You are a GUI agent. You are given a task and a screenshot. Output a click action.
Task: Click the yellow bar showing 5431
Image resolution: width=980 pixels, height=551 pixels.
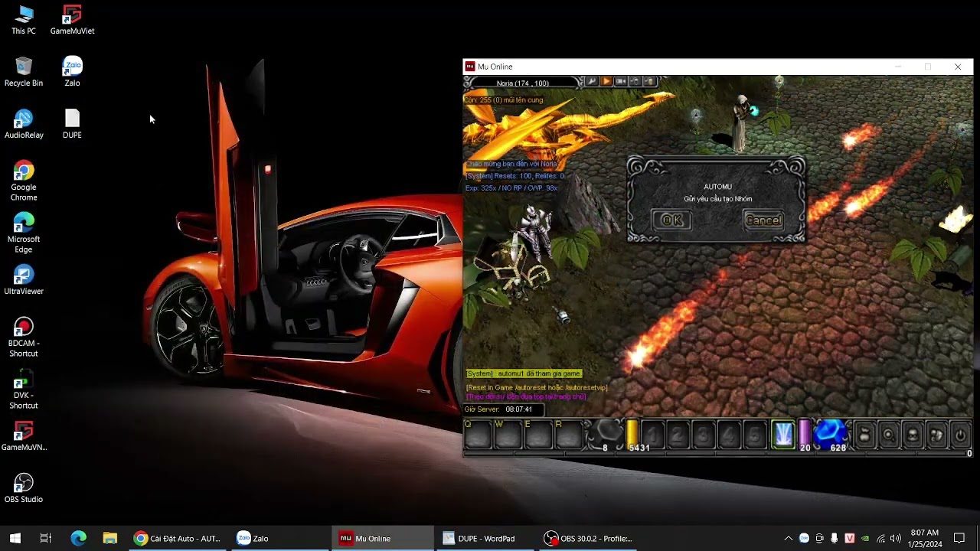[633, 435]
